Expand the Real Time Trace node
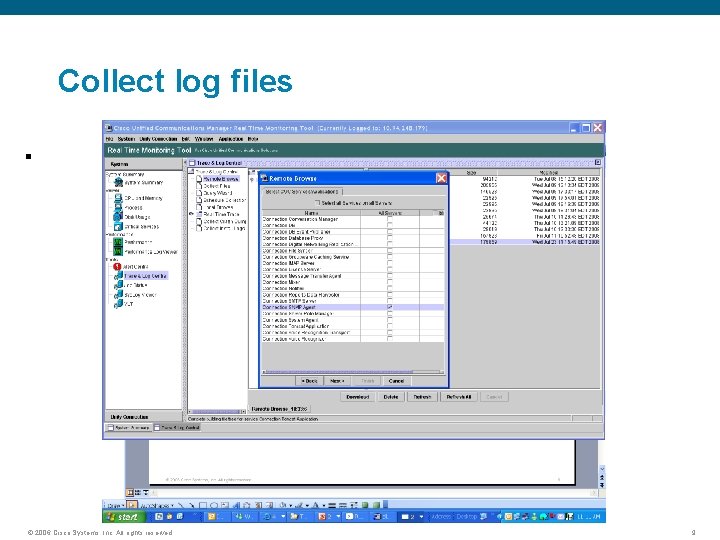 coord(191,214)
